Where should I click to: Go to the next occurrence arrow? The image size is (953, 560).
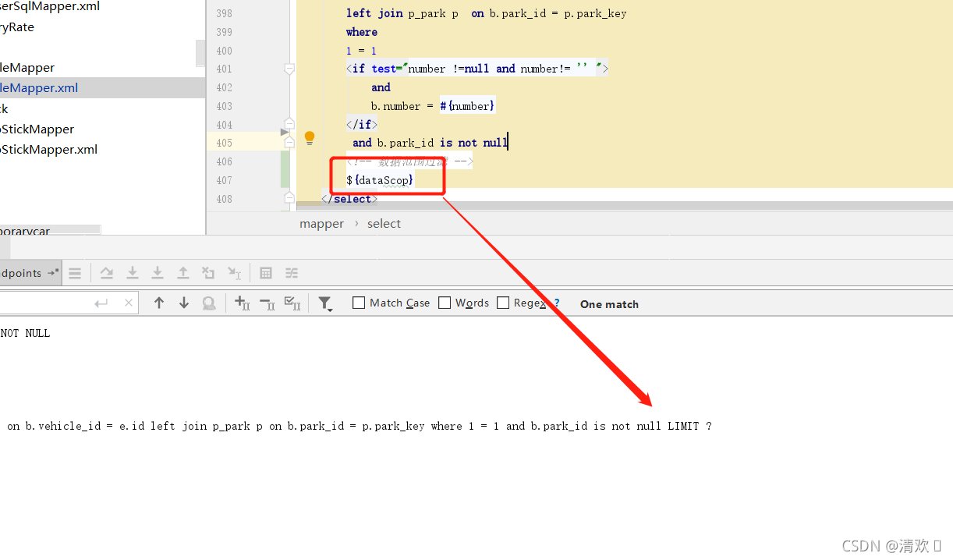click(184, 303)
